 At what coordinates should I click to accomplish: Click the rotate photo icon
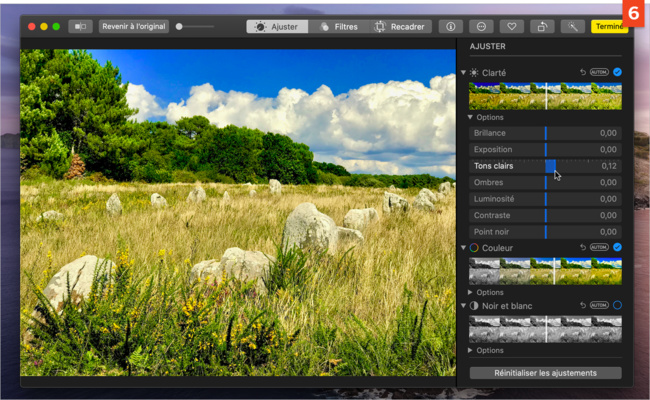542,27
